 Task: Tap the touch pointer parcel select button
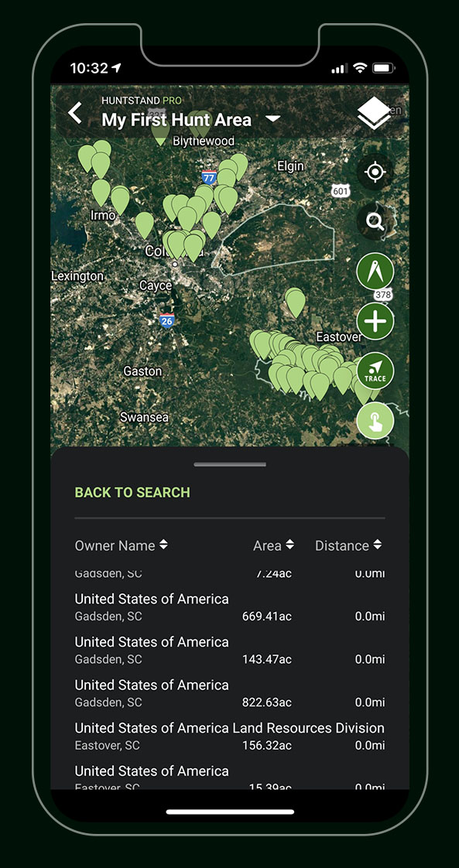(x=375, y=421)
